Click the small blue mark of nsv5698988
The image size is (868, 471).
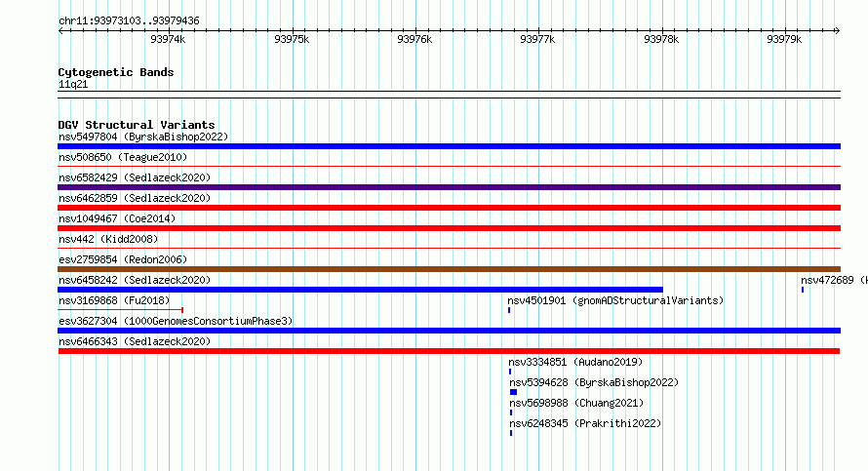coord(511,412)
